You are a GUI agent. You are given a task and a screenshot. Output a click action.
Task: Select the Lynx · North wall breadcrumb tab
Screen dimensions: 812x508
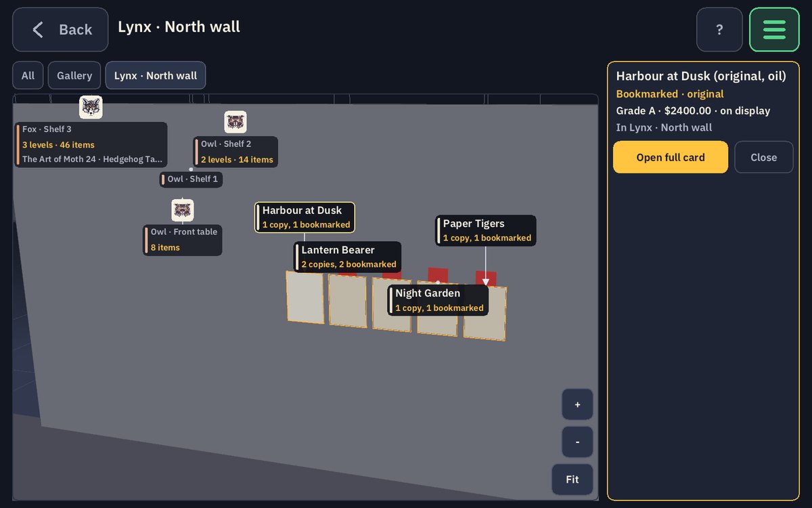coord(156,76)
